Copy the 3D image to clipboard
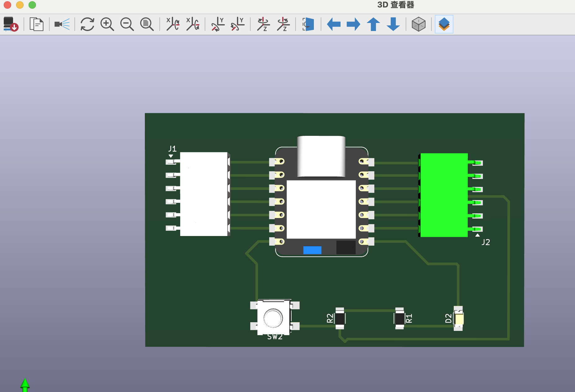The width and height of the screenshot is (575, 392). coord(36,24)
